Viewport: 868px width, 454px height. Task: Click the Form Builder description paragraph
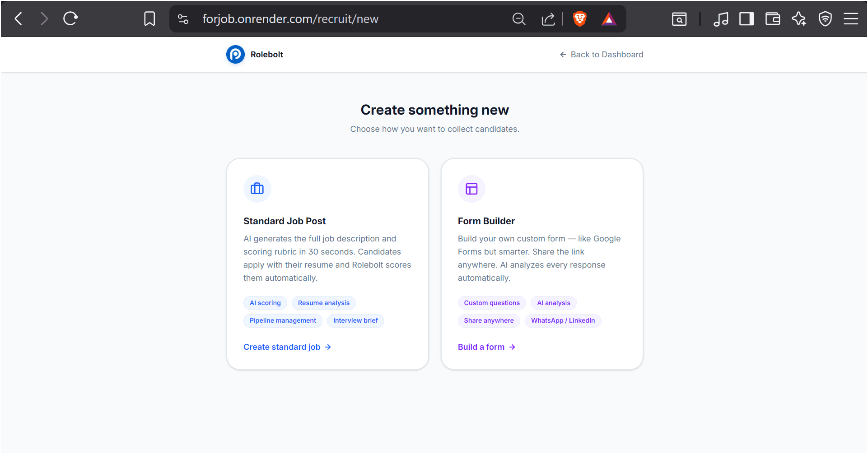(x=539, y=258)
